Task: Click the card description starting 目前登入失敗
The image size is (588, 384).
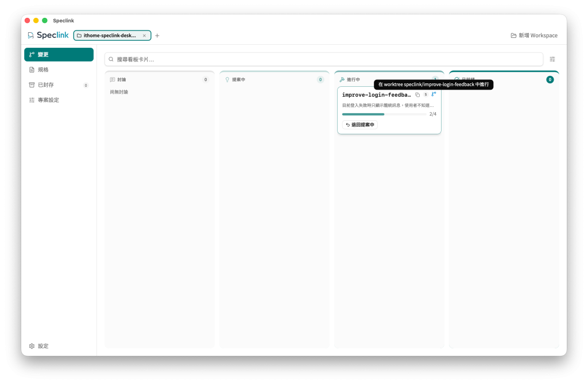Action: click(388, 105)
